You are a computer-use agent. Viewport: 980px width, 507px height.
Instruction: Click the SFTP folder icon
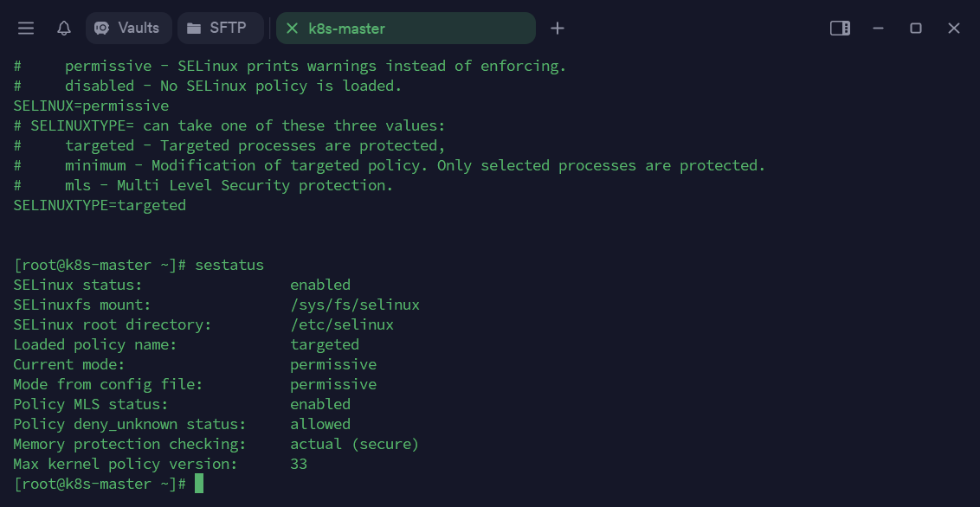coord(194,29)
